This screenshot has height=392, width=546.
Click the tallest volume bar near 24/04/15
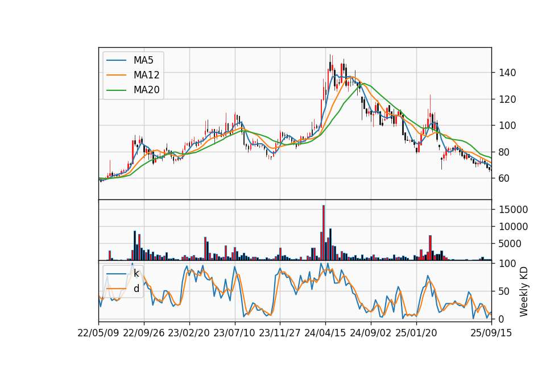(324, 233)
